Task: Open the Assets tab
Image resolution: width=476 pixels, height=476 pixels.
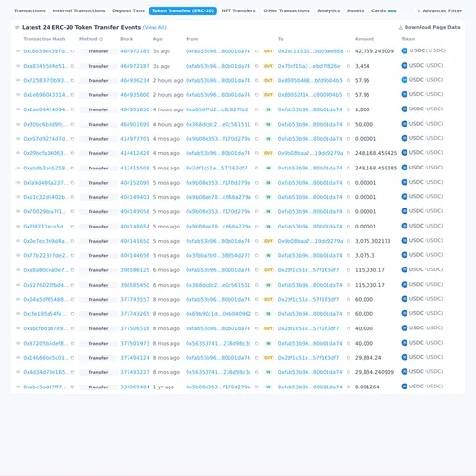Action: (356, 10)
